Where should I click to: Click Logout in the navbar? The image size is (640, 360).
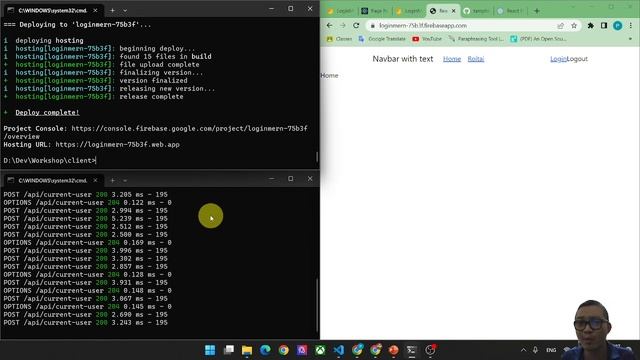tap(577, 59)
